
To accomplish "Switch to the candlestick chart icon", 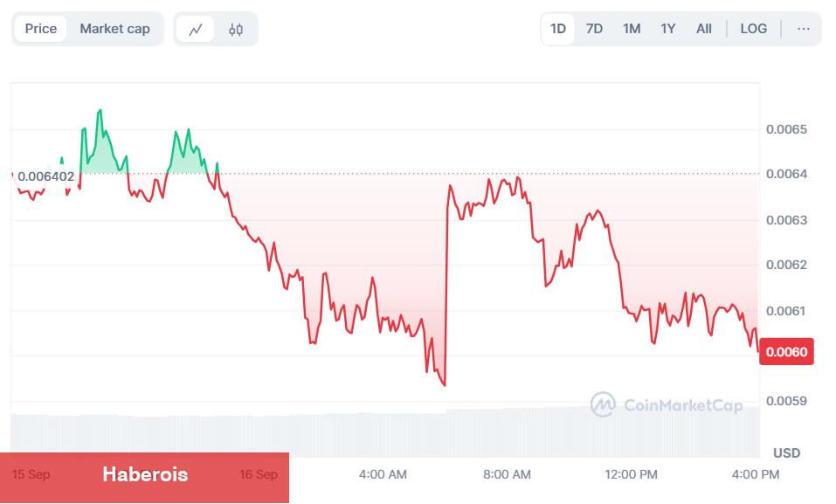I will click(236, 29).
